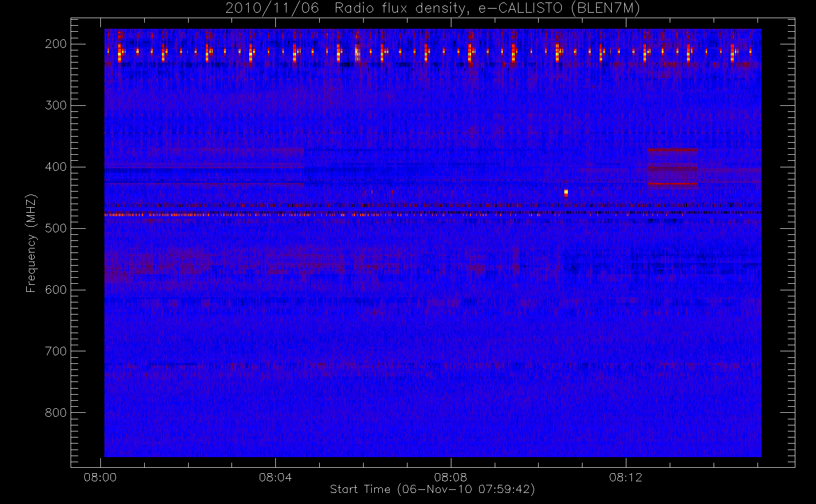Viewport: 816px width, 504px height.
Task: Click the 500 frequency tick label
Action: pyautogui.click(x=56, y=228)
